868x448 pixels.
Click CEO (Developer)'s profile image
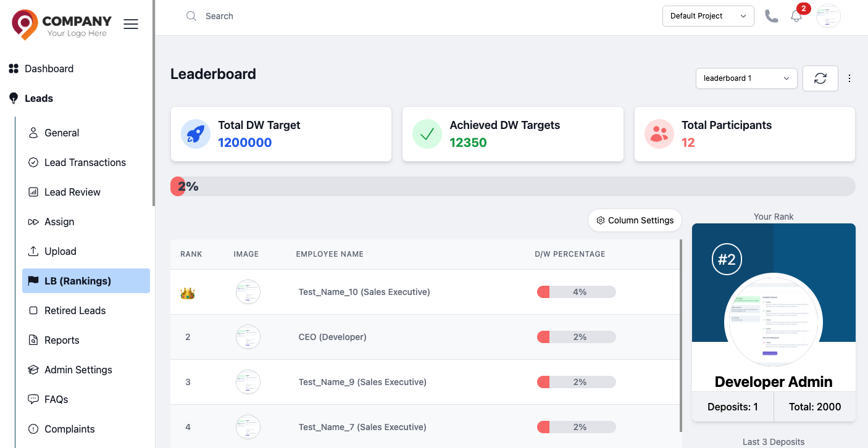pos(248,337)
